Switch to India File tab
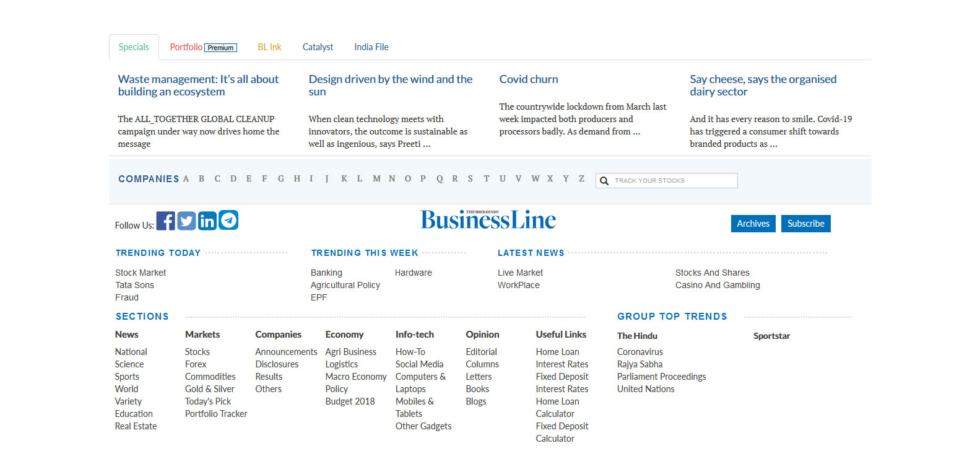 pyautogui.click(x=371, y=47)
